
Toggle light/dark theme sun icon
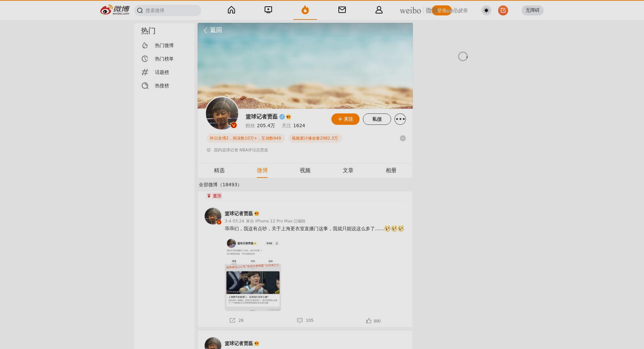tap(486, 10)
